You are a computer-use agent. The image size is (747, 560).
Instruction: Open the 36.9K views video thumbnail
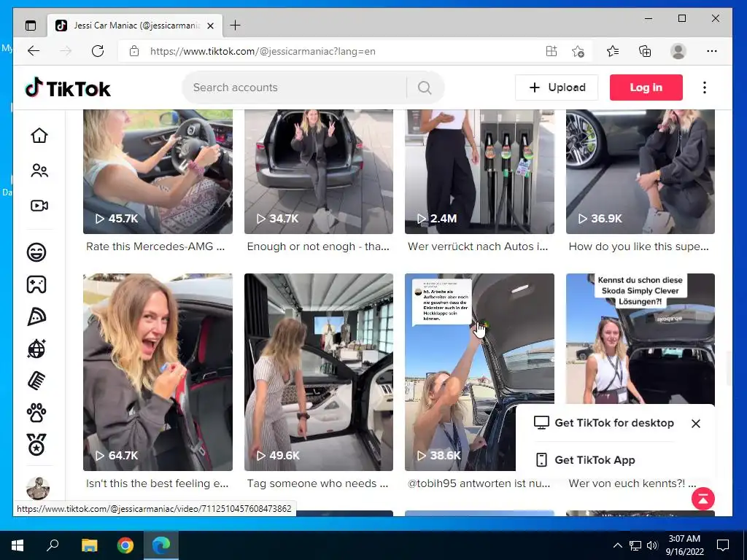(x=640, y=171)
